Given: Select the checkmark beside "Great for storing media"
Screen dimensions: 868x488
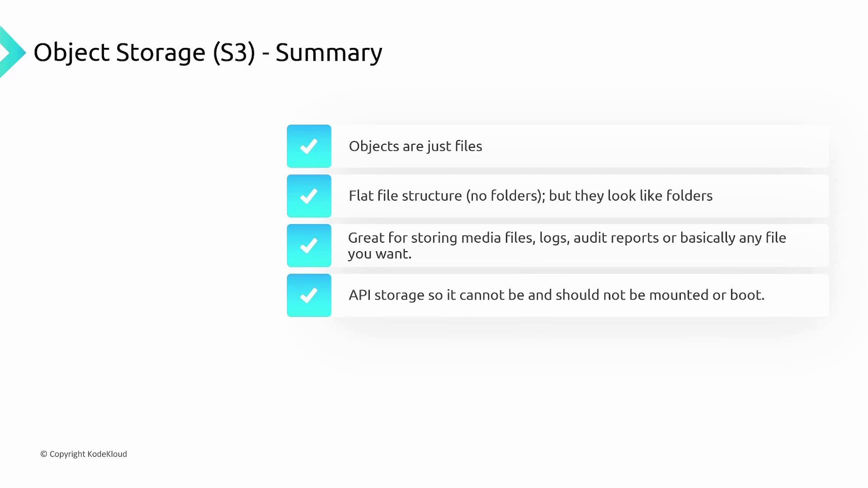Looking at the screenshot, I should tap(309, 246).
